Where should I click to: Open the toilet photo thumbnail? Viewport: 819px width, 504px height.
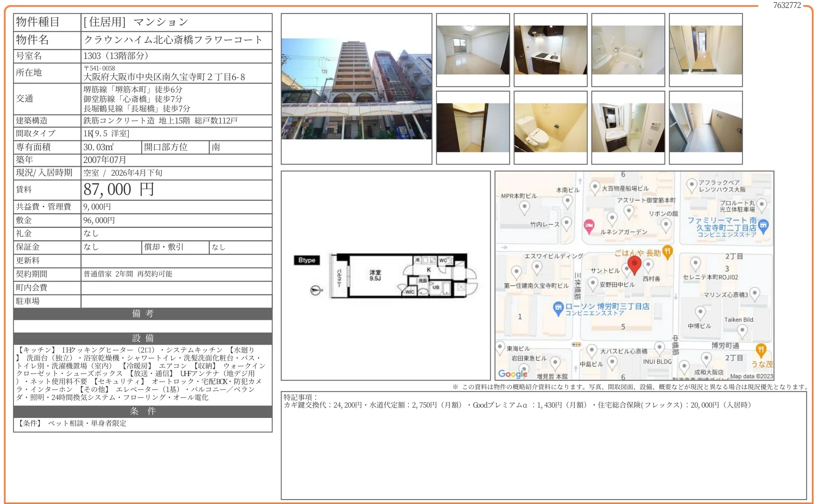tap(551, 128)
